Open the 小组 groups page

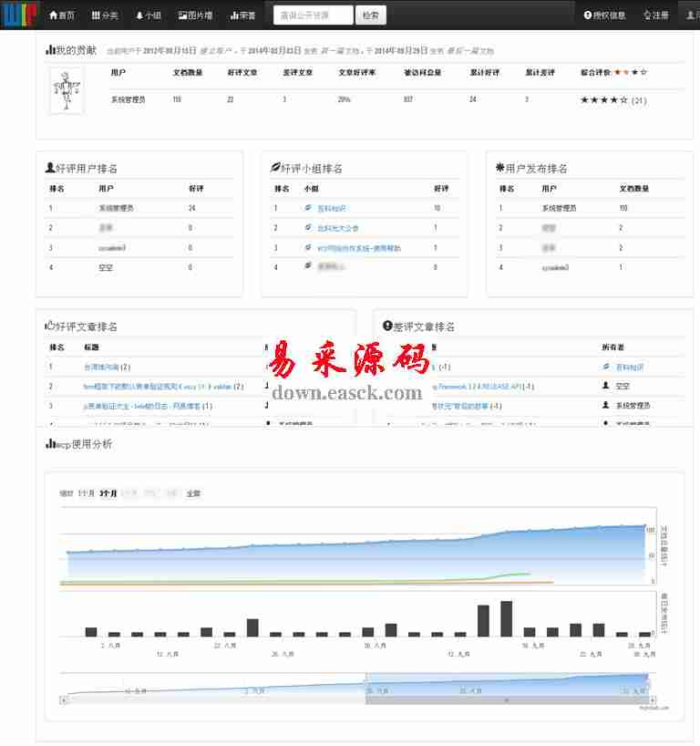pos(149,16)
